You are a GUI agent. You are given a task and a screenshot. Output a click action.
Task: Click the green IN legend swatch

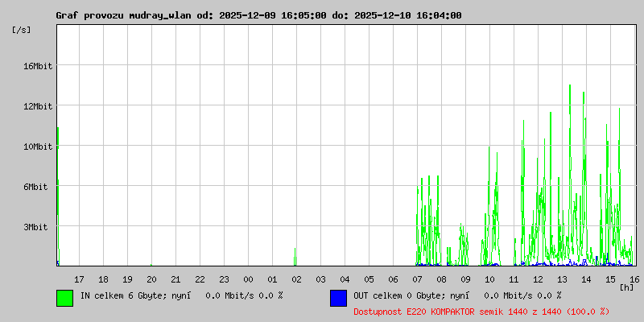coord(65,298)
